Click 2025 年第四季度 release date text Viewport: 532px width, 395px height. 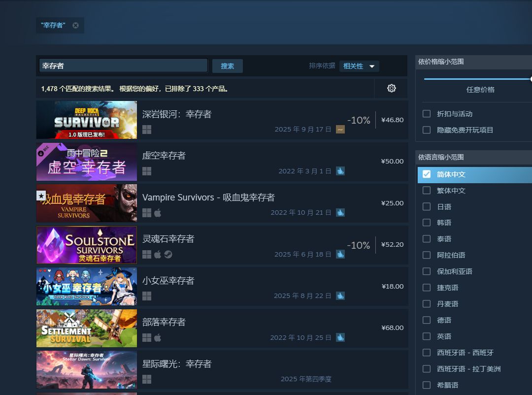tap(306, 379)
